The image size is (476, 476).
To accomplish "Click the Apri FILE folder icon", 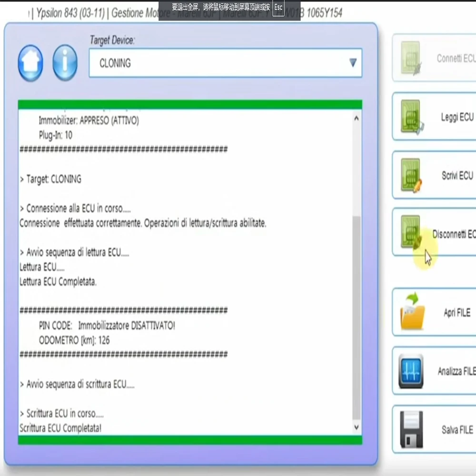I will 412,311.
